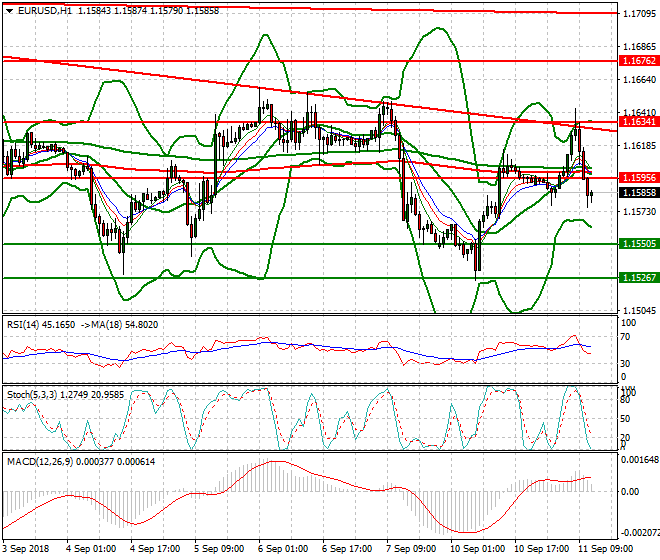Click the 6 Sep 17:00 time label

(x=347, y=549)
